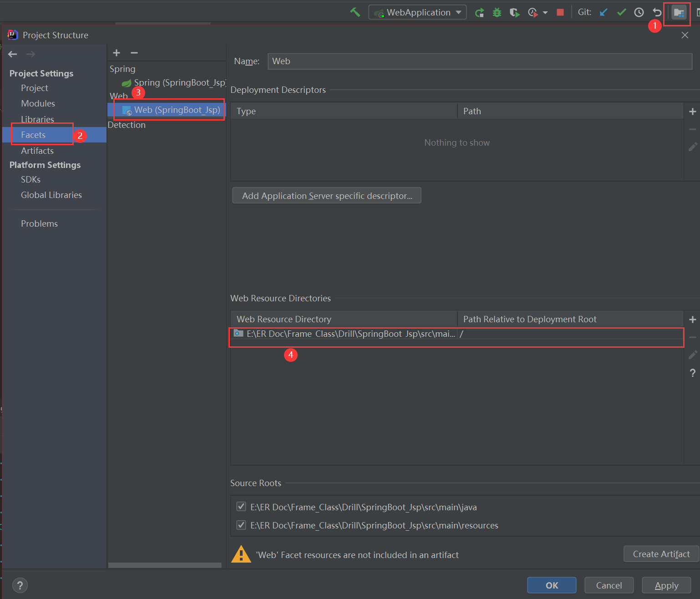This screenshot has width=700, height=599.
Task: Open Git Show History clock icon
Action: click(x=639, y=12)
